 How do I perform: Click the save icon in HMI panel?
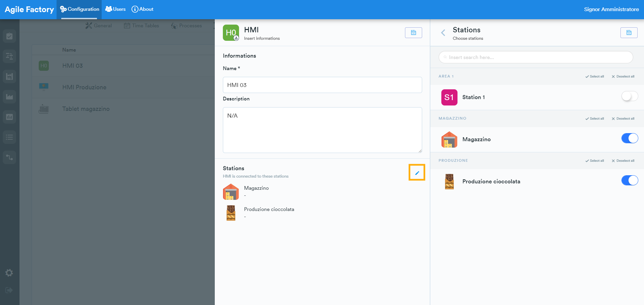tap(413, 33)
